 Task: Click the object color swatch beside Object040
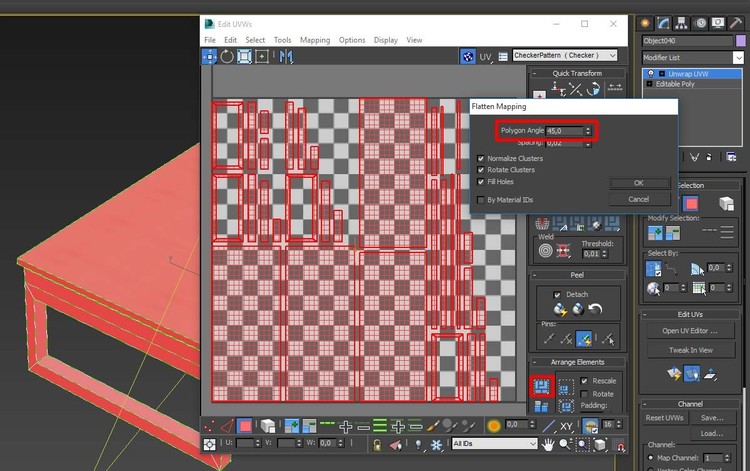[740, 41]
